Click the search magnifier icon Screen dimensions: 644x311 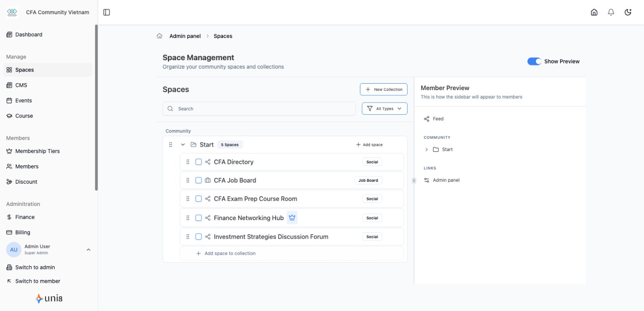click(x=170, y=109)
